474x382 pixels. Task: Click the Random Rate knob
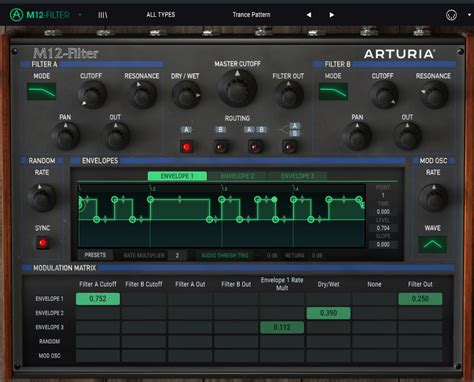(x=41, y=197)
